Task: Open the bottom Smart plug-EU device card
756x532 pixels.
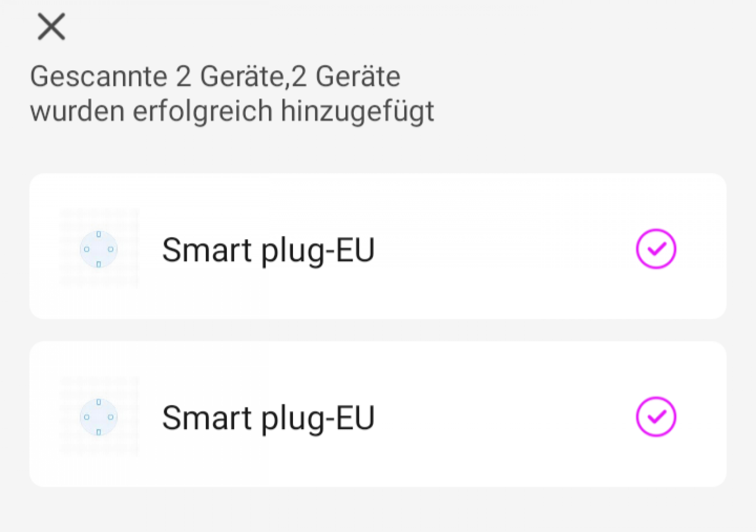Action: pyautogui.click(x=378, y=414)
